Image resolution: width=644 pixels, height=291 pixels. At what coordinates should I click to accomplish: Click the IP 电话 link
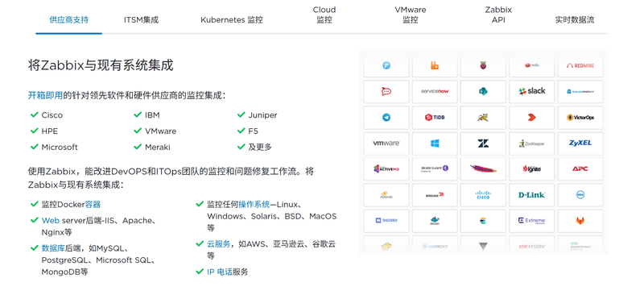[x=220, y=272]
